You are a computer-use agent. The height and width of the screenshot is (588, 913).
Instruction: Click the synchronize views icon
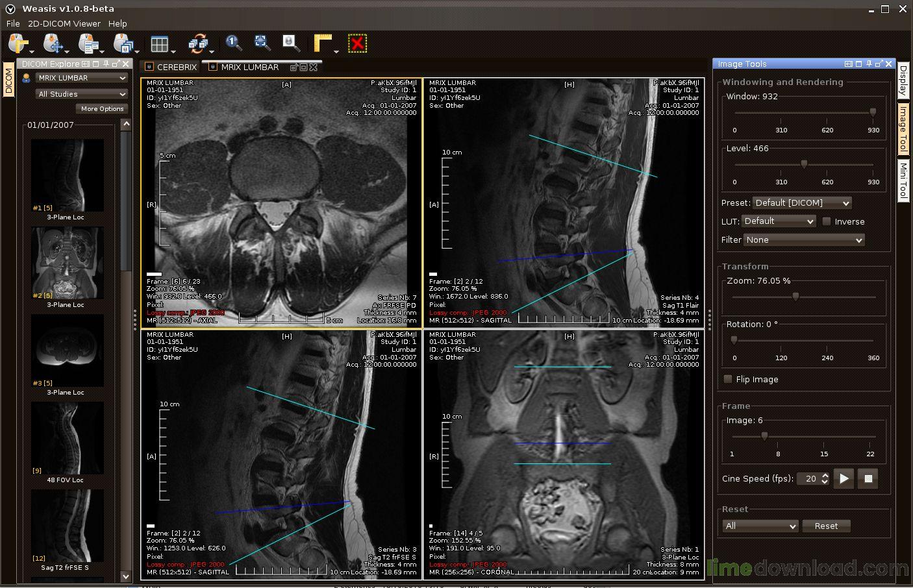pyautogui.click(x=197, y=44)
